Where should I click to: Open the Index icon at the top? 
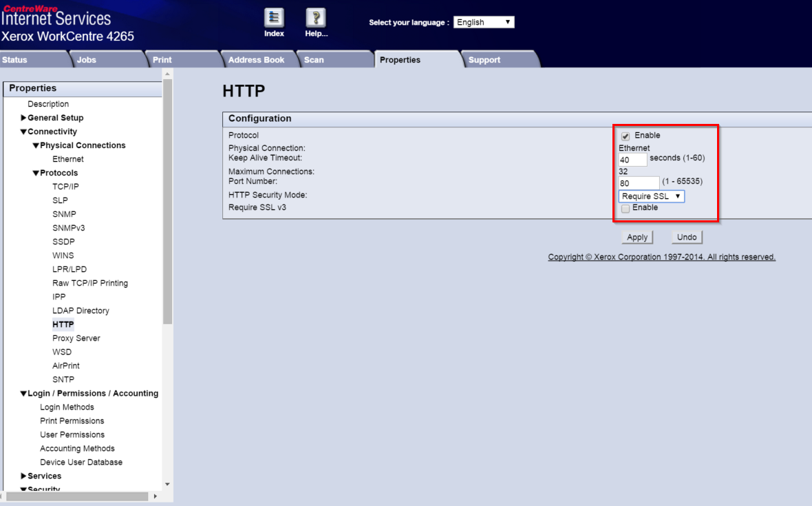(274, 21)
